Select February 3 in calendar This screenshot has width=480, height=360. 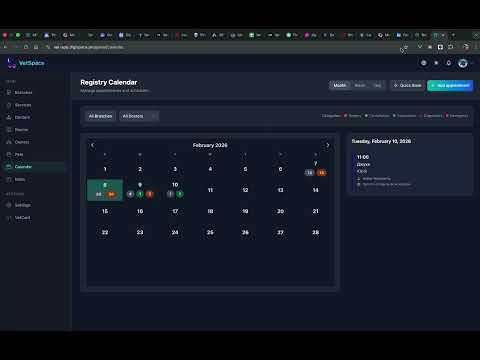[175, 169]
